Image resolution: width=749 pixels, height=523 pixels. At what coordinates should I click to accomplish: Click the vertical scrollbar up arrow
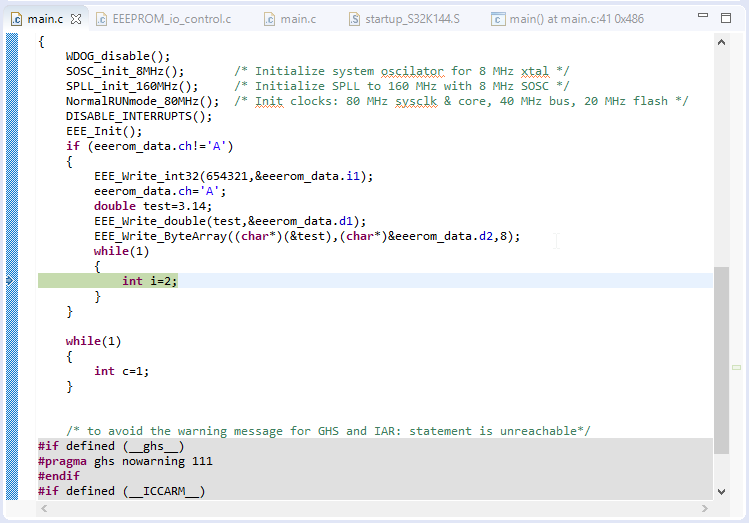[x=721, y=43]
